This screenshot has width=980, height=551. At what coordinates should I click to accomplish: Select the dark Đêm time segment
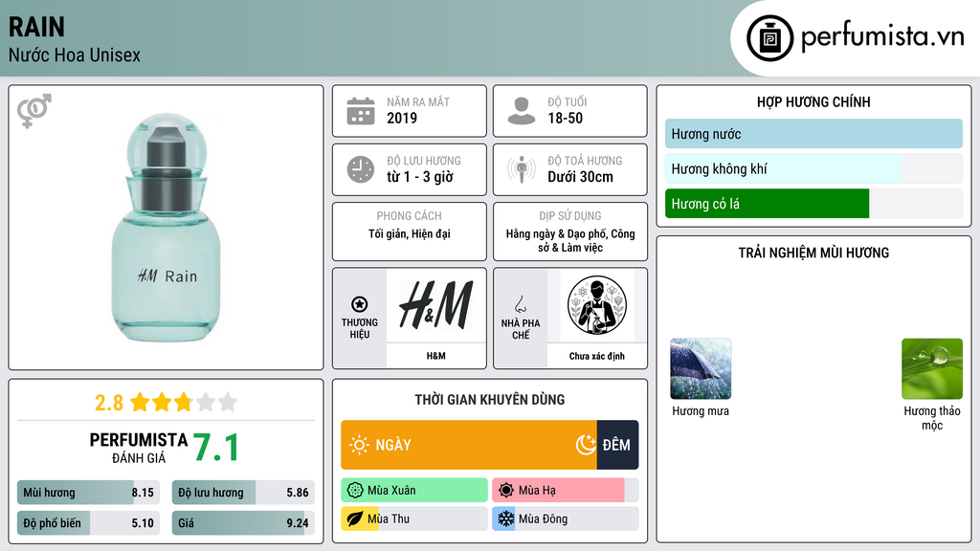coord(617,445)
